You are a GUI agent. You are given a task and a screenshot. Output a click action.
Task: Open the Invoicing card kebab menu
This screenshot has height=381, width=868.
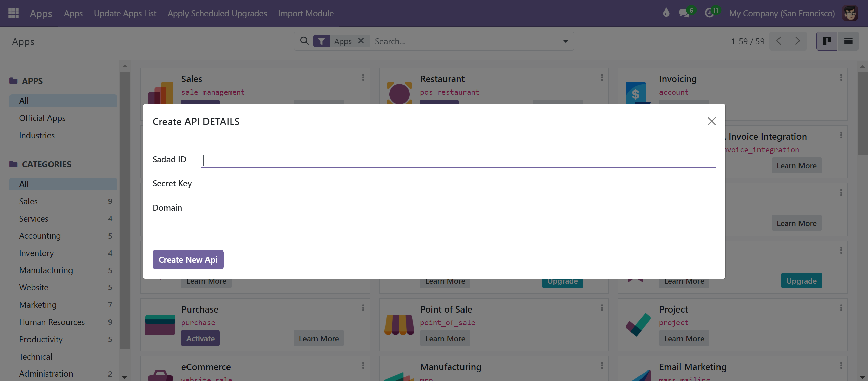pyautogui.click(x=841, y=77)
